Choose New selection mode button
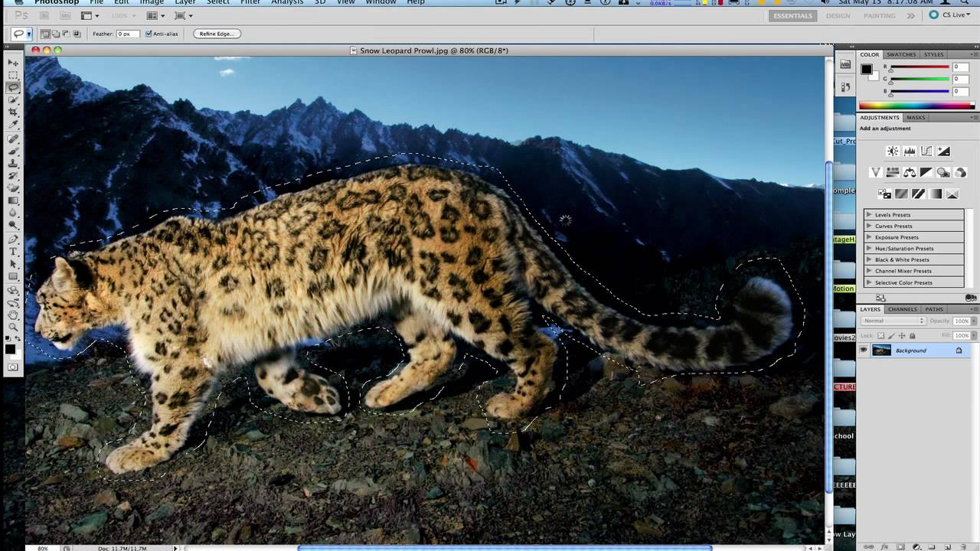The width and height of the screenshot is (980, 551). tap(46, 34)
